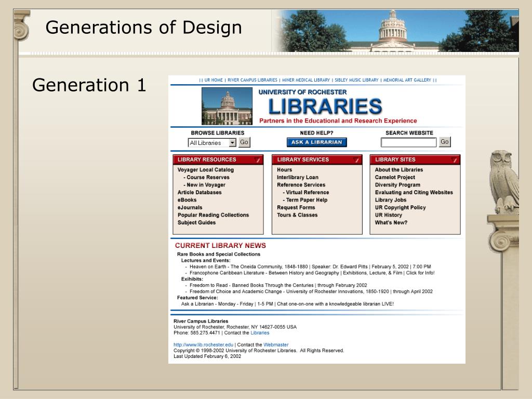The height and width of the screenshot is (399, 532).
Task: Open What's New? link
Action: click(x=391, y=222)
